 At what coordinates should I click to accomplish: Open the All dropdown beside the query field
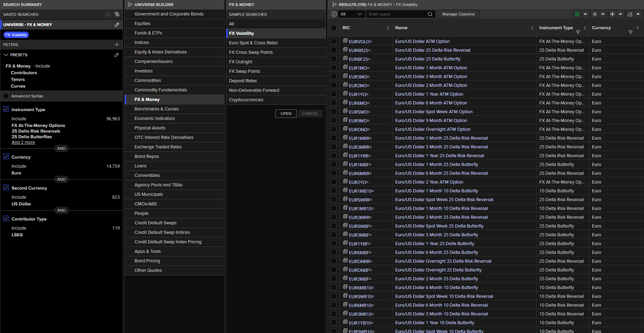[x=351, y=14]
